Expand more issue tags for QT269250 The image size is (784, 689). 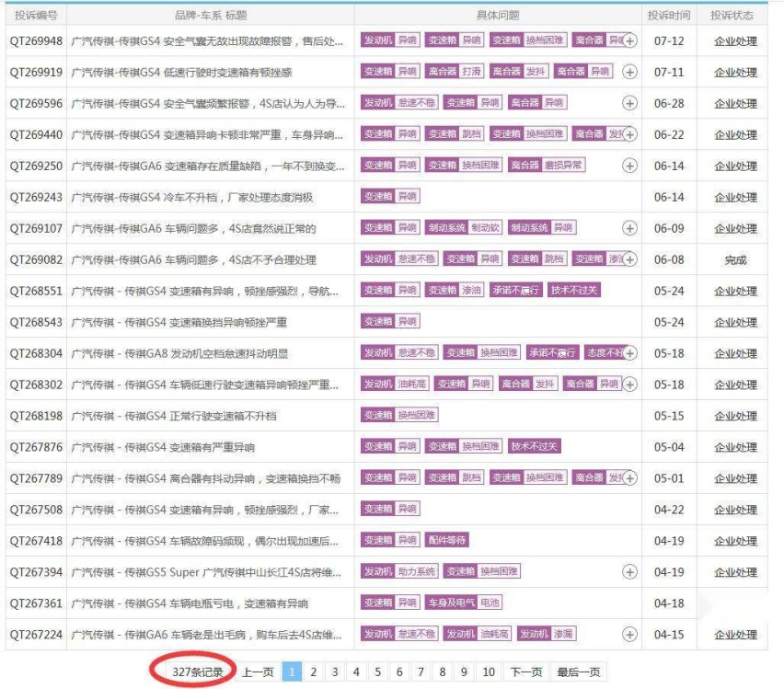pyautogui.click(x=629, y=166)
